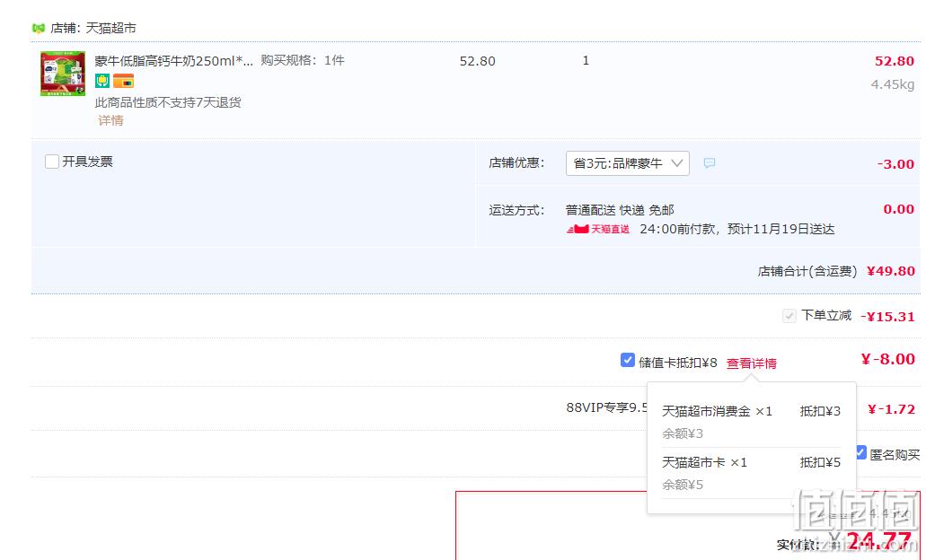Click the 余额¥5 balance in popup
The image size is (926, 560).
pyautogui.click(x=682, y=485)
